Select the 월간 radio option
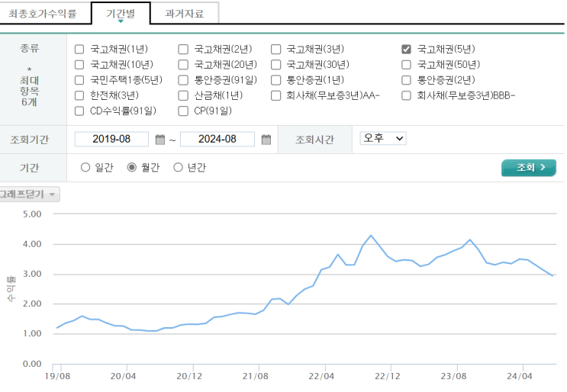Image resolution: width=567 pixels, height=392 pixels. click(x=131, y=168)
